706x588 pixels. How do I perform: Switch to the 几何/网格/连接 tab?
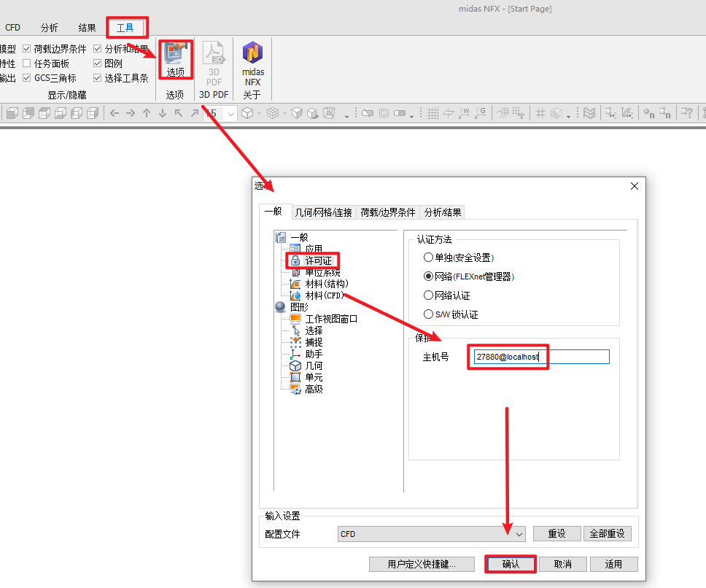point(324,212)
